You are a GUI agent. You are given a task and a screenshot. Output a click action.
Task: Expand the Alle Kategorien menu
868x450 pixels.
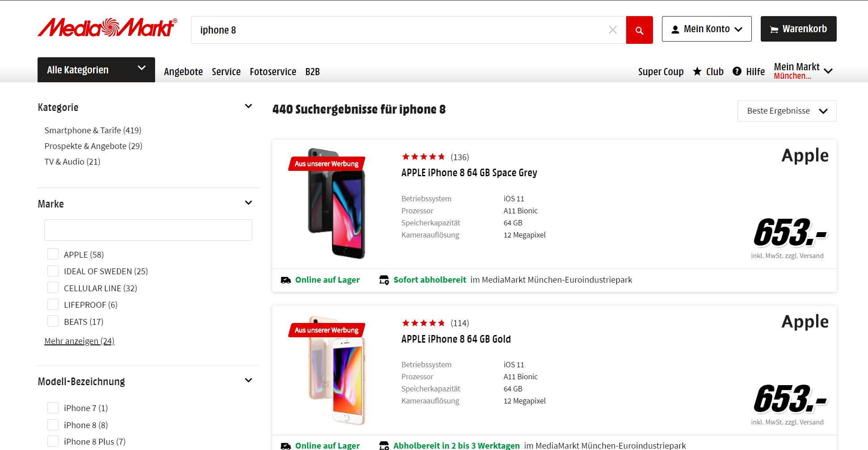tap(96, 70)
